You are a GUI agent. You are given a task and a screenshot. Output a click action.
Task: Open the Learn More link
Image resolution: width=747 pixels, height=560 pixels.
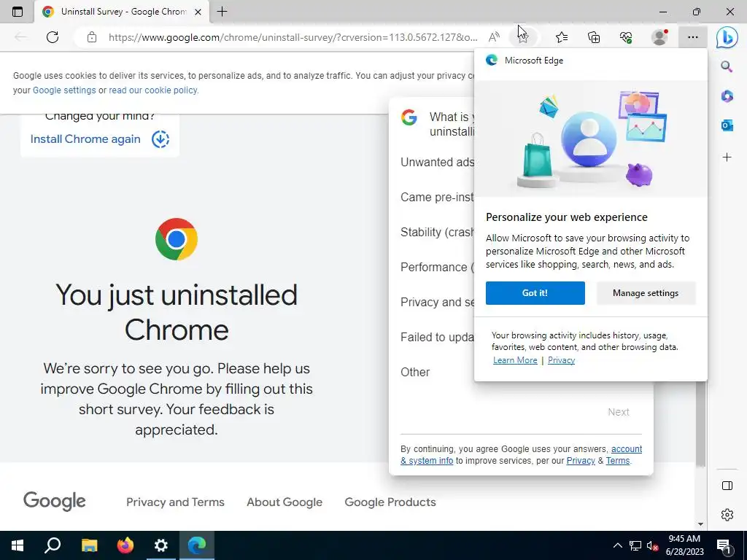[515, 360]
